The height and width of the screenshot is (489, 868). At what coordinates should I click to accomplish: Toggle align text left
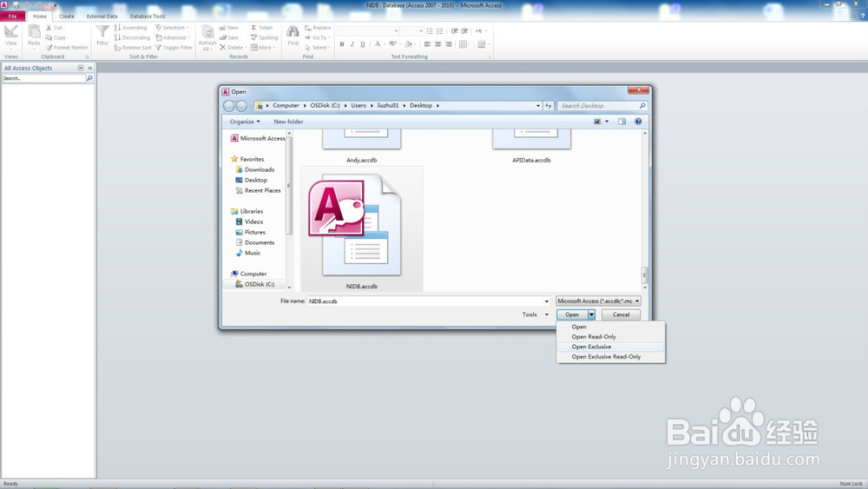[427, 44]
